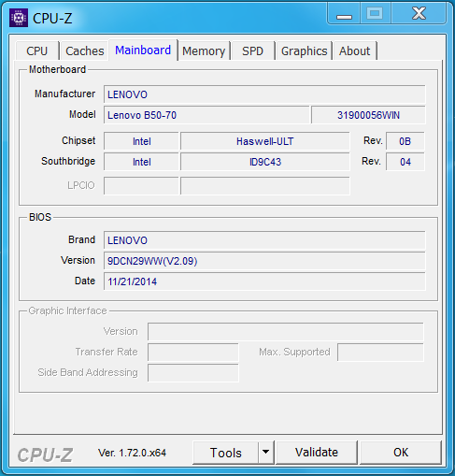The image size is (455, 476).
Task: Switch to the Graphics tab
Action: tap(304, 50)
